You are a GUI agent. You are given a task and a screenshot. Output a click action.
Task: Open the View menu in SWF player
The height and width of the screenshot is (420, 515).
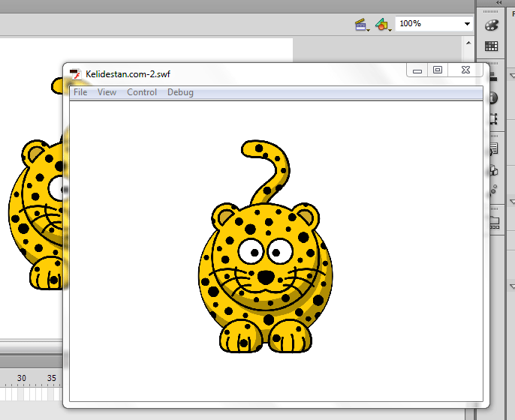click(107, 92)
